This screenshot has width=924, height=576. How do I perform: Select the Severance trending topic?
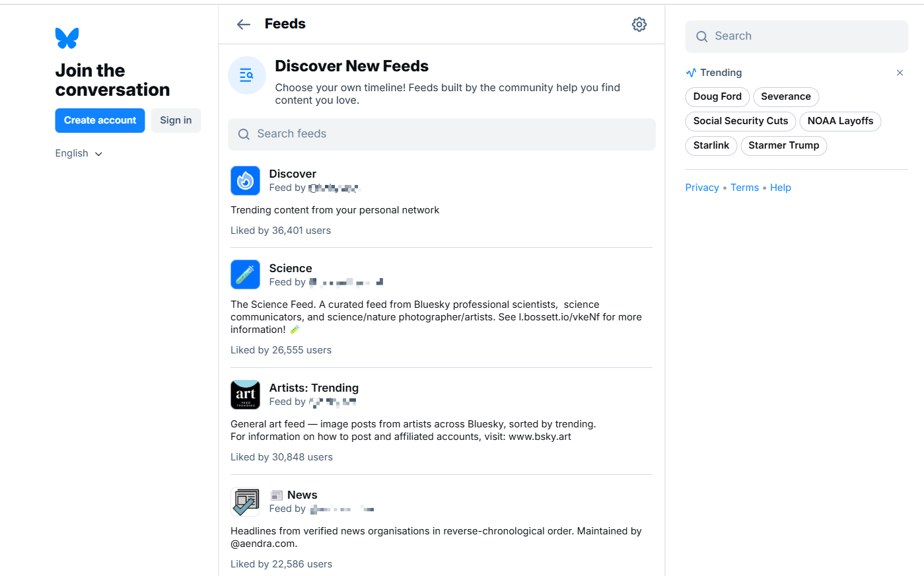(x=785, y=96)
